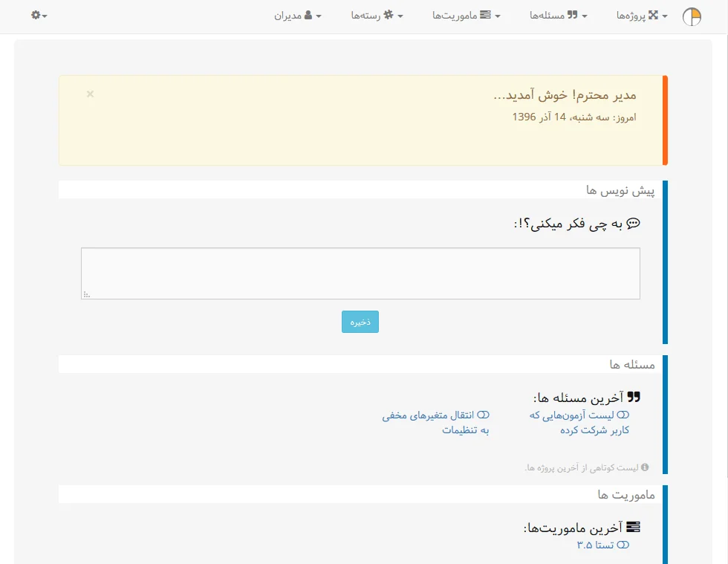
Task: Open the settings gear dropdown
Action: [x=39, y=16]
